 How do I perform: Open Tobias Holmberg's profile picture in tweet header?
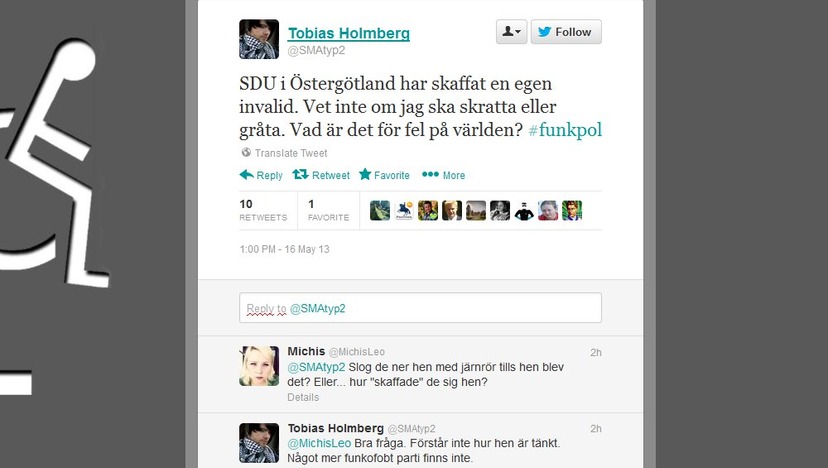tap(259, 39)
